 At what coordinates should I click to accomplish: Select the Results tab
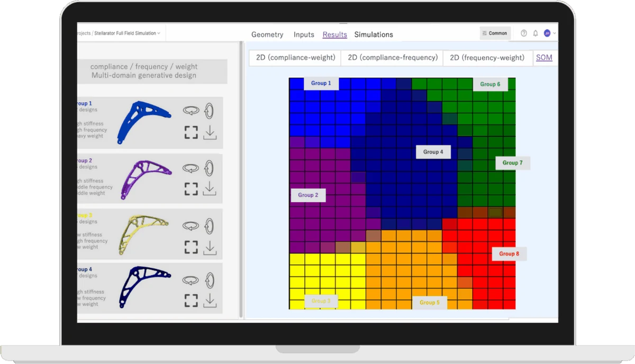pyautogui.click(x=335, y=34)
